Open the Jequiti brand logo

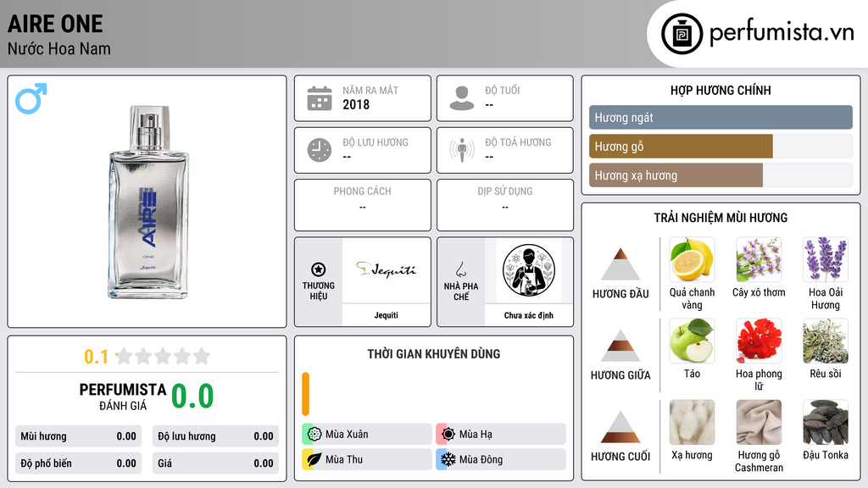tap(386, 270)
